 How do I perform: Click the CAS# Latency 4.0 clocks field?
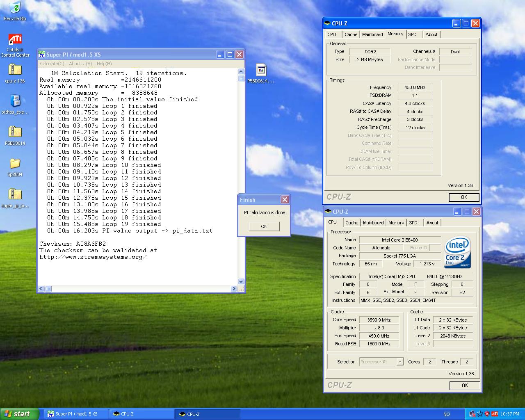click(415, 103)
